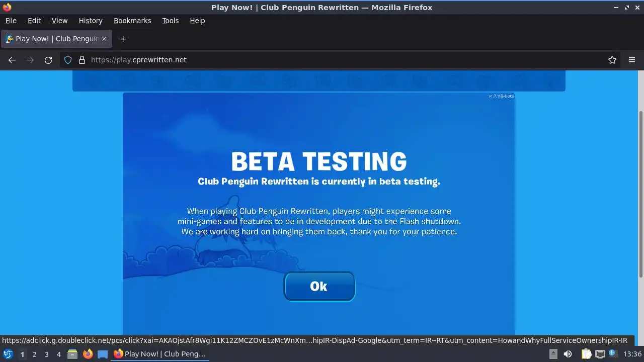Open tracking protection shield icon

[x=68, y=60]
